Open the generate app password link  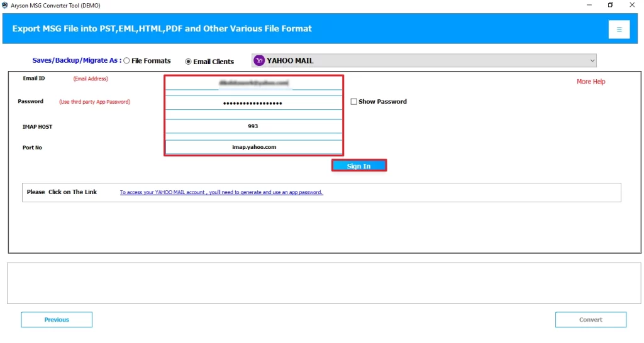click(221, 192)
